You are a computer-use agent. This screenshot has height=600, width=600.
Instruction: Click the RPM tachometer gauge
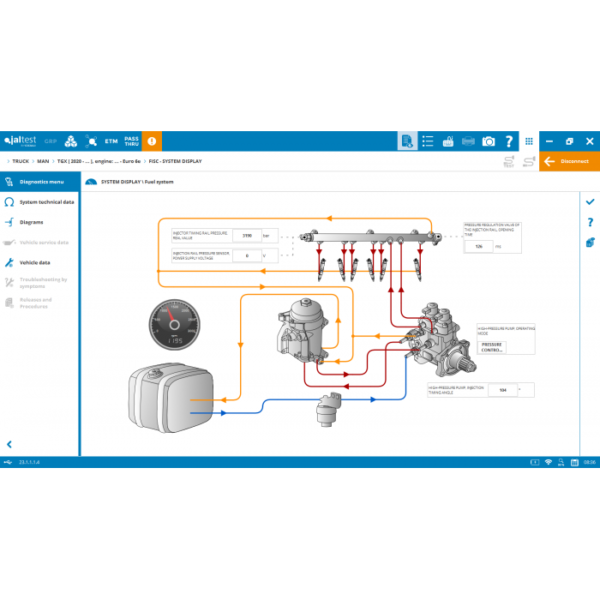pyautogui.click(x=174, y=325)
